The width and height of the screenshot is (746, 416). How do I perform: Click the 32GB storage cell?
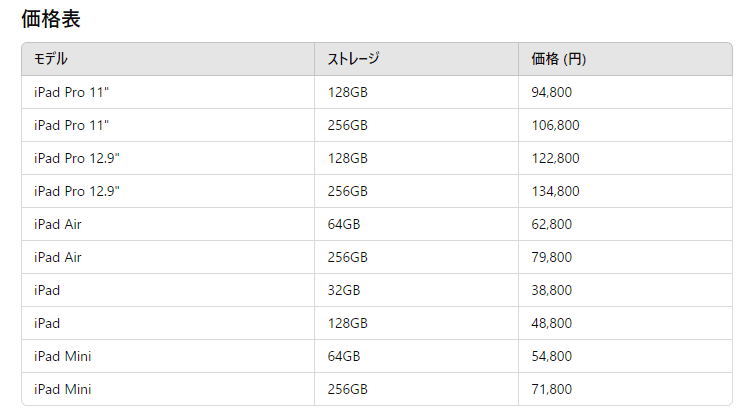[x=344, y=290]
